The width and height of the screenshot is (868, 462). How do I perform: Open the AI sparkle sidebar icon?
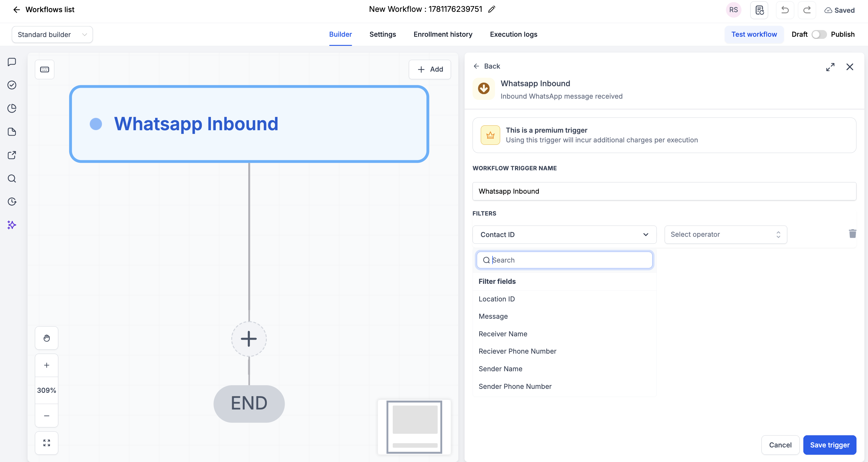coord(12,225)
